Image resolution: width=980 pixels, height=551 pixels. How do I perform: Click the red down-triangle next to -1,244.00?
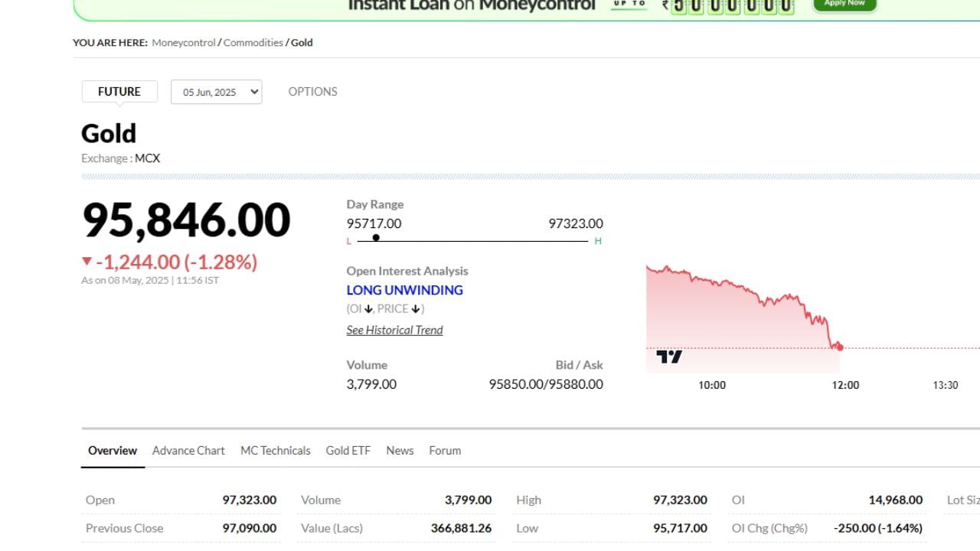tap(87, 262)
